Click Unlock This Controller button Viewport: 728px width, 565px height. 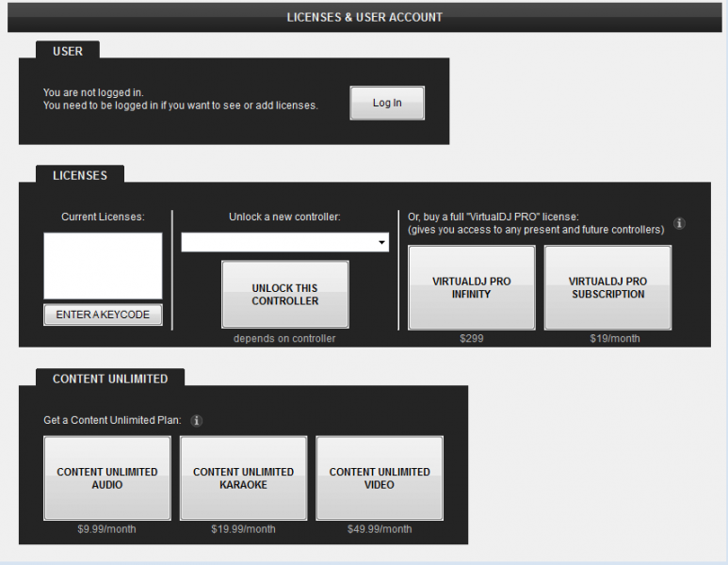pyautogui.click(x=285, y=295)
